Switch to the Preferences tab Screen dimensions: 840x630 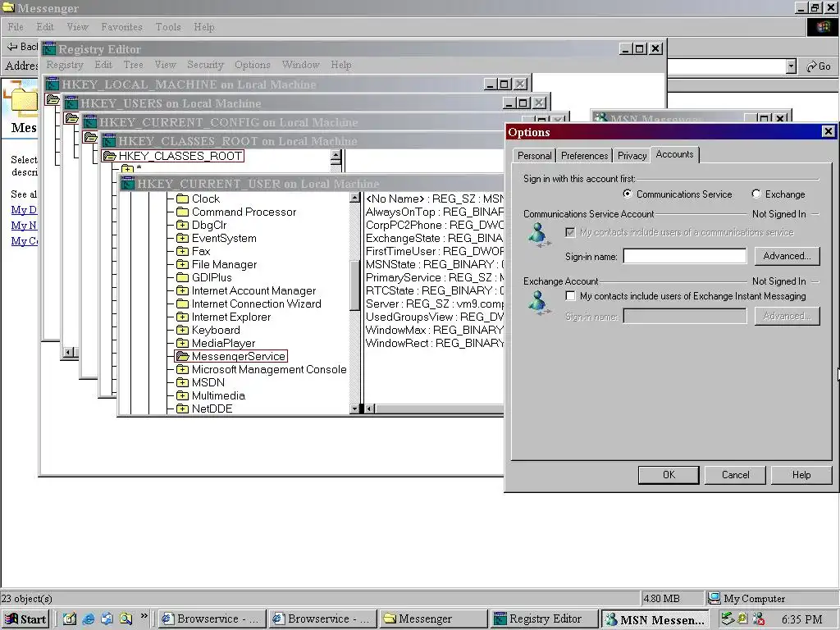[584, 156]
